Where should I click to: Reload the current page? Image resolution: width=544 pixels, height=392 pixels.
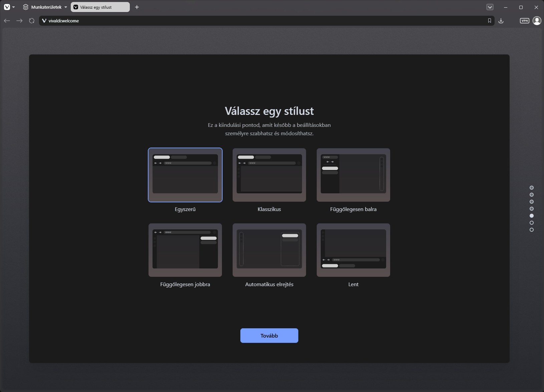32,21
